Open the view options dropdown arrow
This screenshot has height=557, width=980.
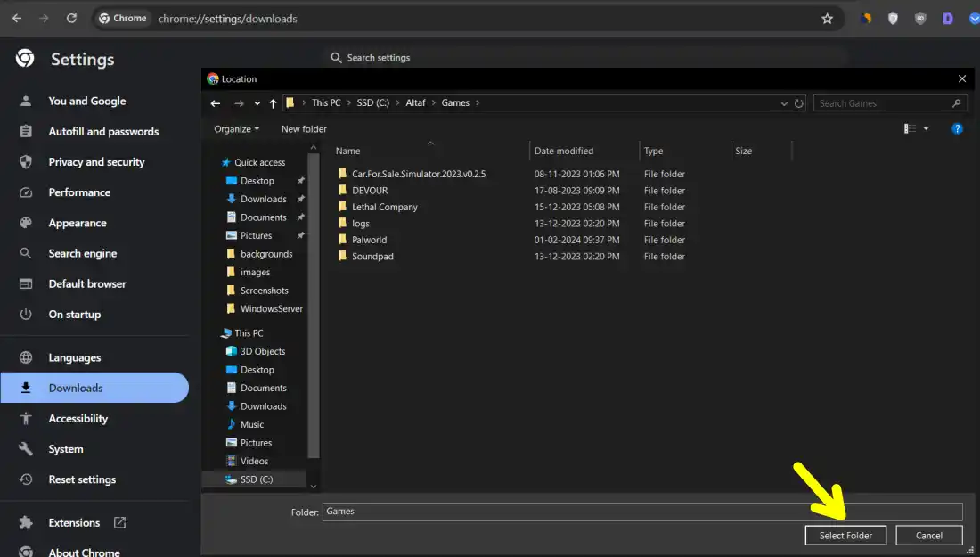pos(927,128)
